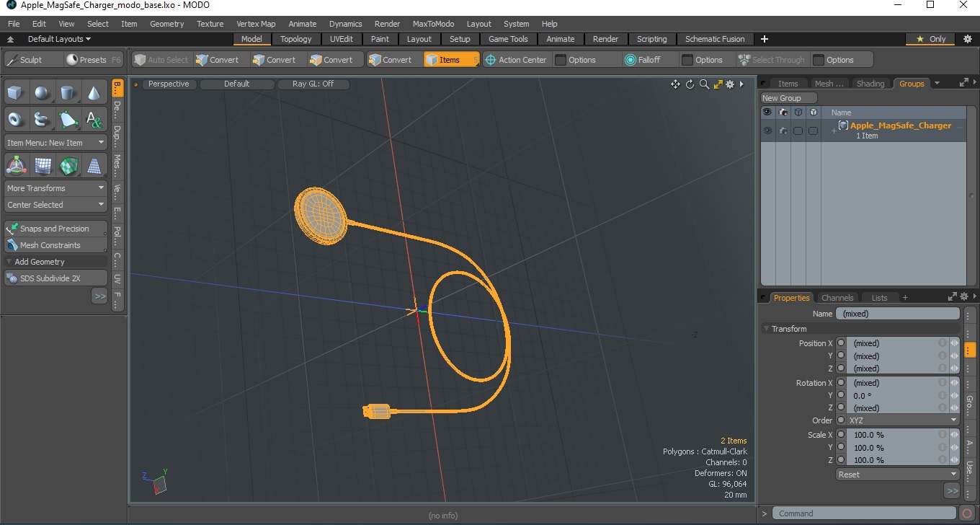Viewport: 980px width, 525px height.
Task: Add a cone primitive
Action: [94, 92]
